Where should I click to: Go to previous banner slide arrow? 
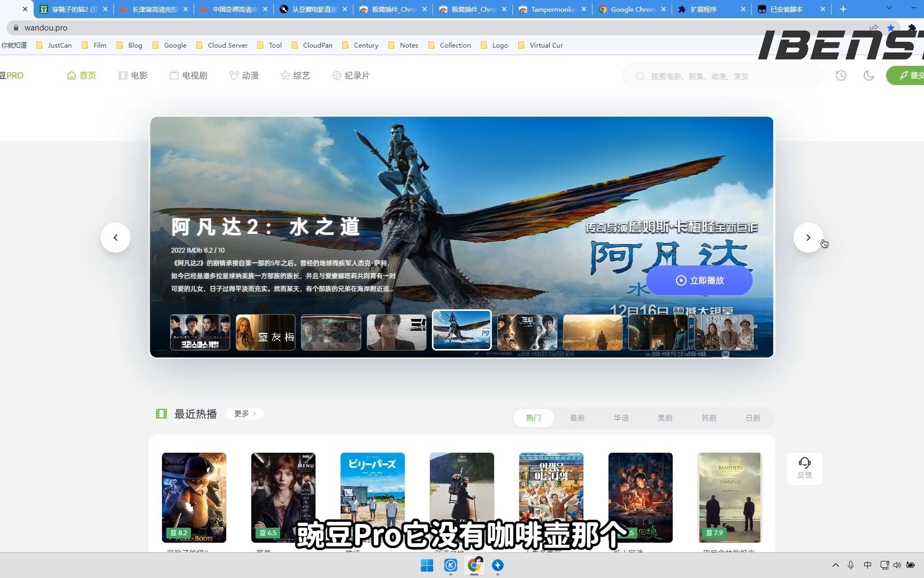point(115,238)
